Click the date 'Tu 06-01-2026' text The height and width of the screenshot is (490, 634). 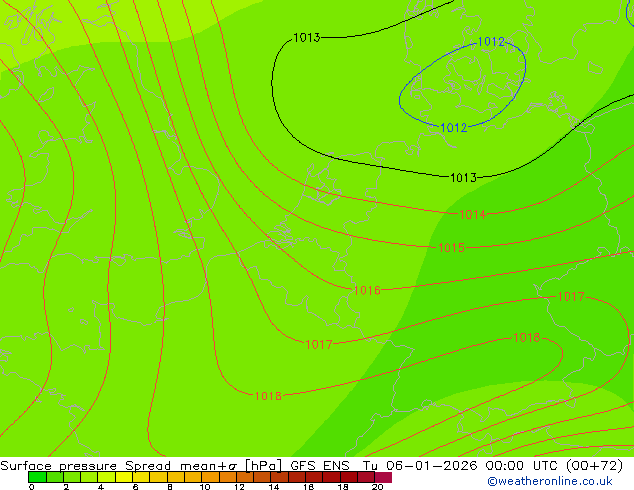420,466
